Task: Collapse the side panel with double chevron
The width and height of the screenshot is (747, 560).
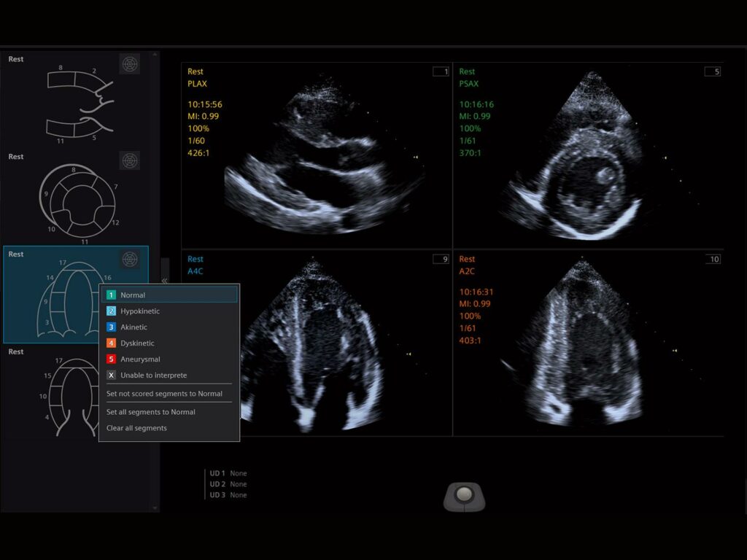Action: (165, 281)
